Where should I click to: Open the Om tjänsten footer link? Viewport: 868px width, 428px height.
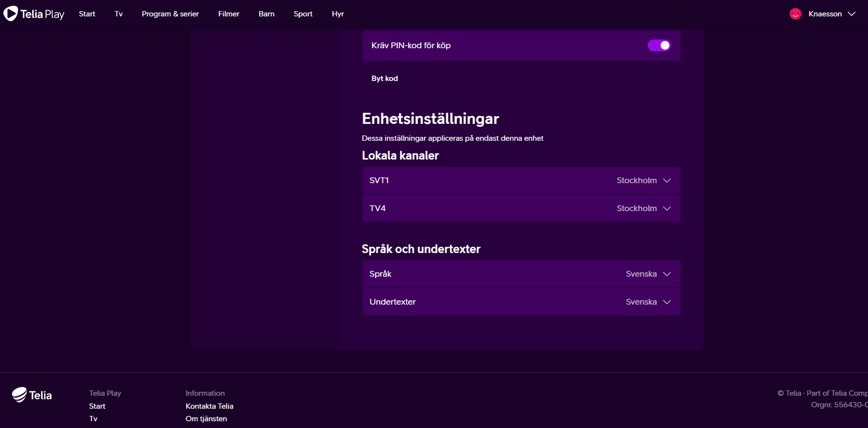[206, 419]
